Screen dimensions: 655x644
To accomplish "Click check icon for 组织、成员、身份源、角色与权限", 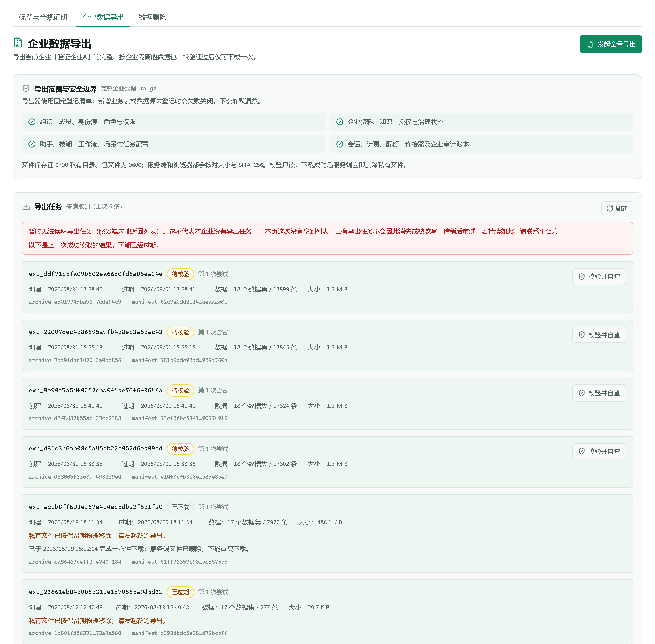I will pyautogui.click(x=32, y=122).
